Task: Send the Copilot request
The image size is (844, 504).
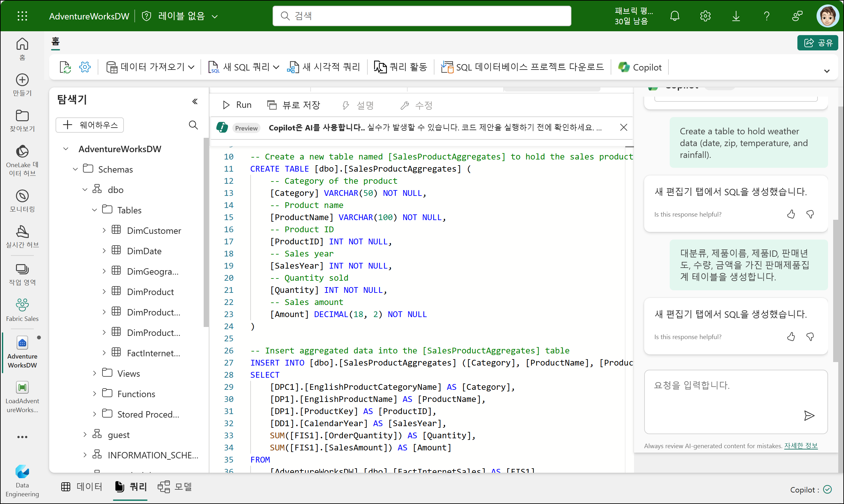Action: [x=809, y=416]
